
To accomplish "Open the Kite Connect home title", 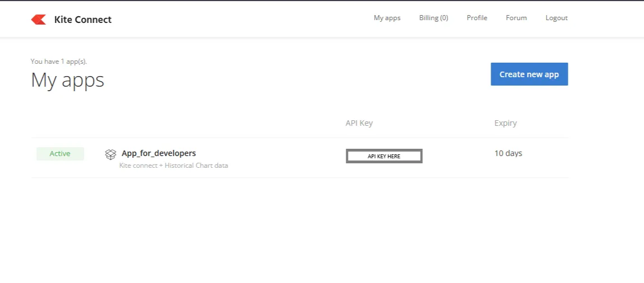I will [83, 20].
